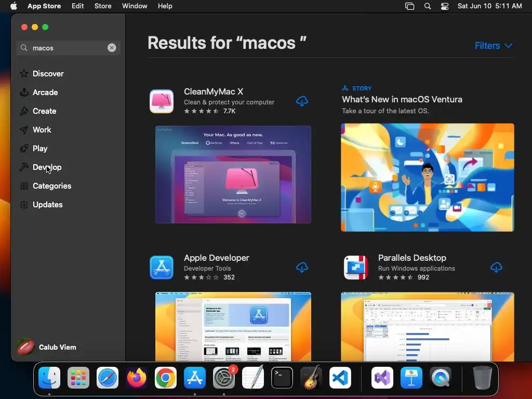Launch Google Chrome from the Dock

(x=166, y=378)
